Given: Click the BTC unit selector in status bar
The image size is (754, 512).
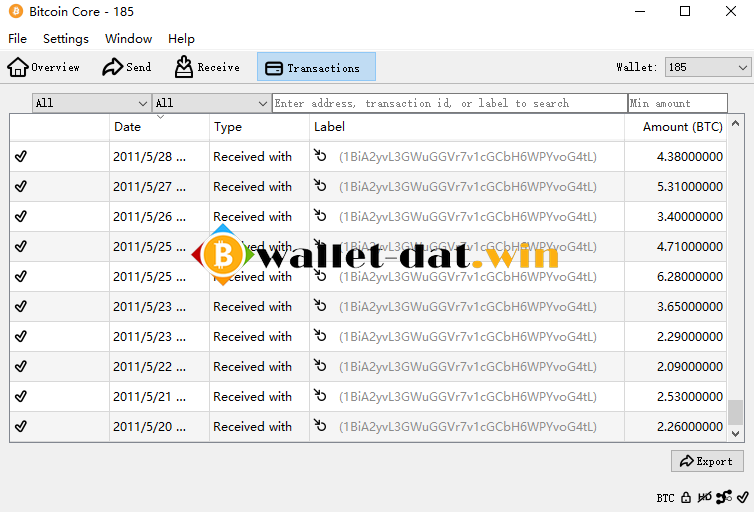Looking at the screenshot, I should [666, 498].
